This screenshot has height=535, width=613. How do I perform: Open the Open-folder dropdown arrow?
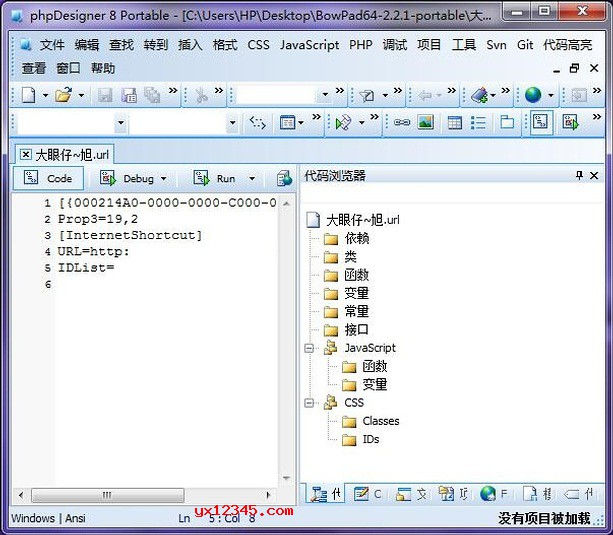point(81,95)
